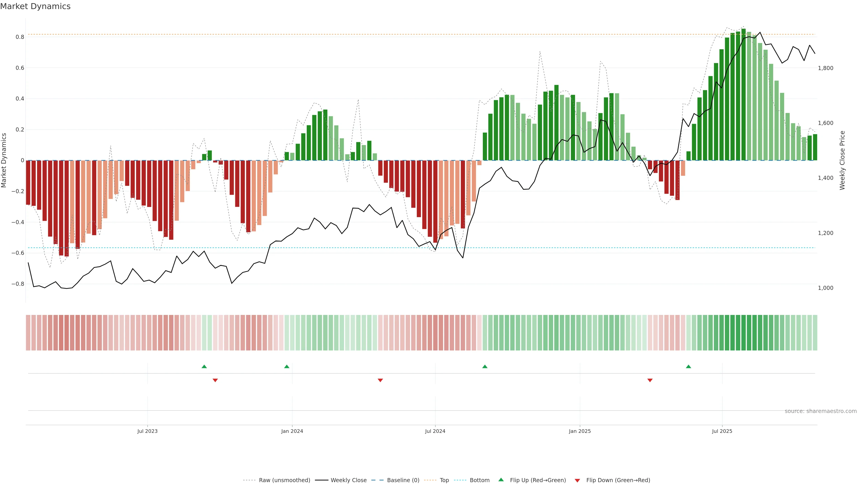Click the Weekly Close Price axis title
Viewport: 868px width, 488px height.
842,160
